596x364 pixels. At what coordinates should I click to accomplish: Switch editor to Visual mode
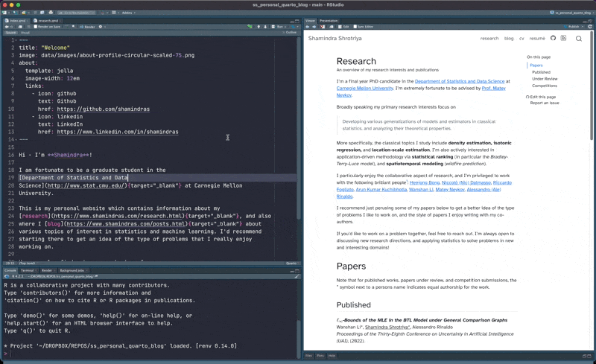(25, 33)
